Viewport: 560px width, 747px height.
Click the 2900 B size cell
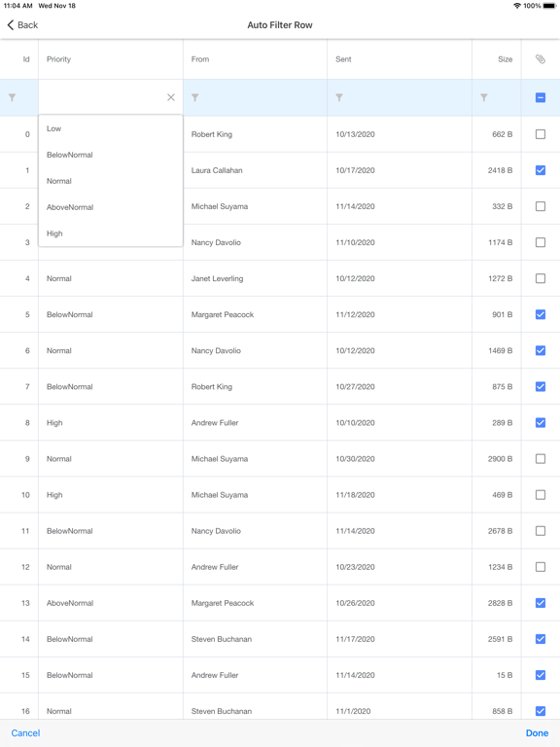tap(497, 459)
